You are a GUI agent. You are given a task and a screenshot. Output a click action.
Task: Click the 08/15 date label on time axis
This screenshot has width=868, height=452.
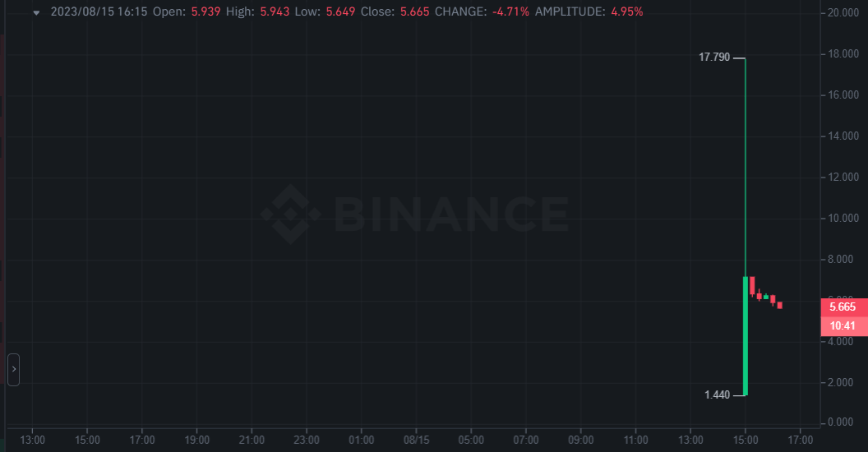pyautogui.click(x=416, y=440)
